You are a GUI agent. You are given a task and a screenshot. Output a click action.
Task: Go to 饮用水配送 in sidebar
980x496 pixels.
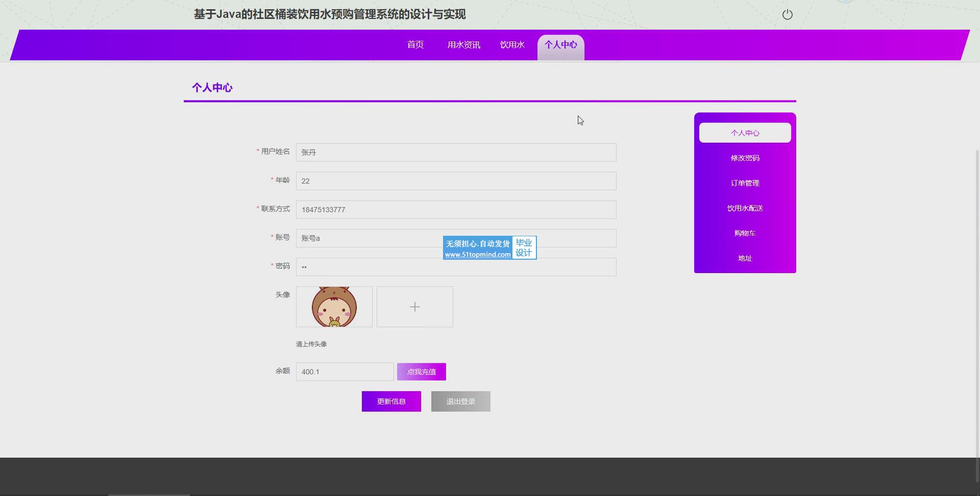[x=745, y=208]
